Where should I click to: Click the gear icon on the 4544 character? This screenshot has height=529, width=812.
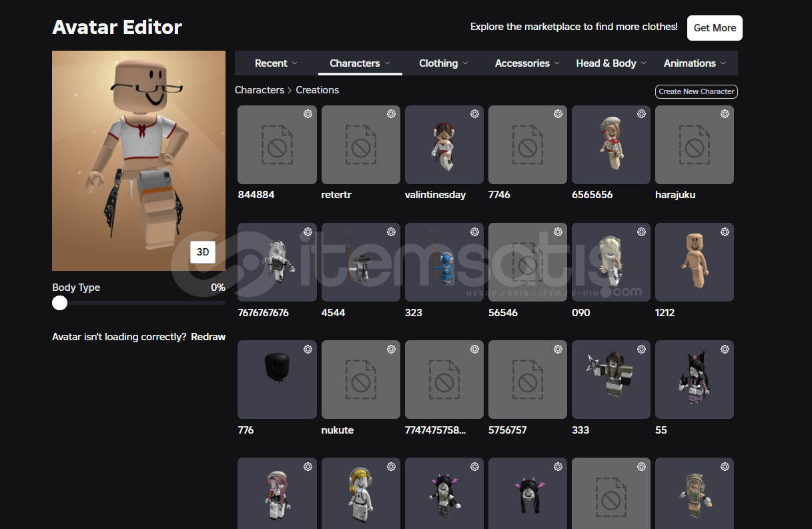[391, 231]
